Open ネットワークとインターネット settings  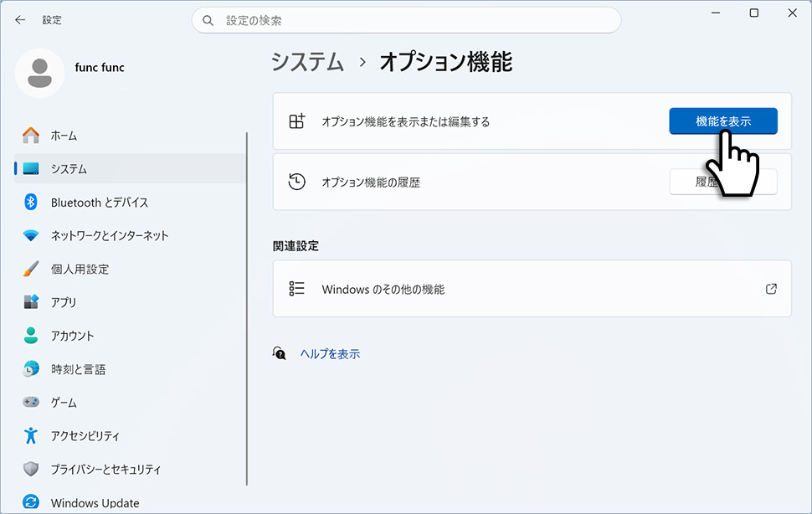pyautogui.click(x=131, y=235)
